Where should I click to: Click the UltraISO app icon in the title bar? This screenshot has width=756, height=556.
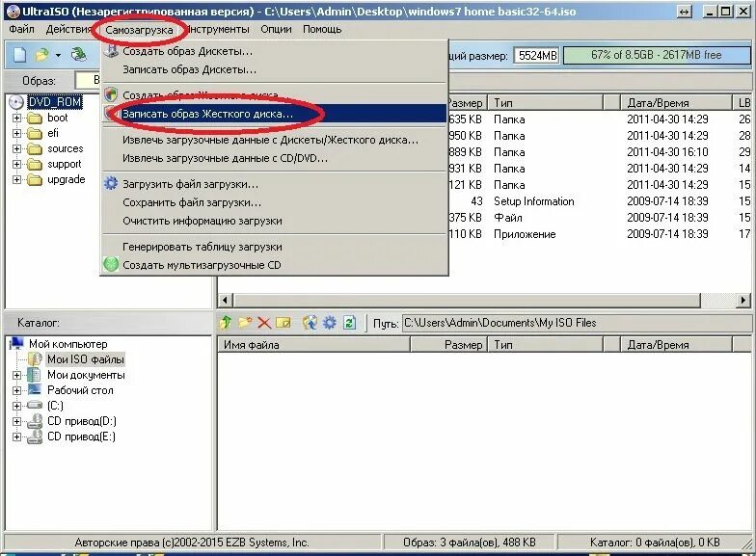13,12
